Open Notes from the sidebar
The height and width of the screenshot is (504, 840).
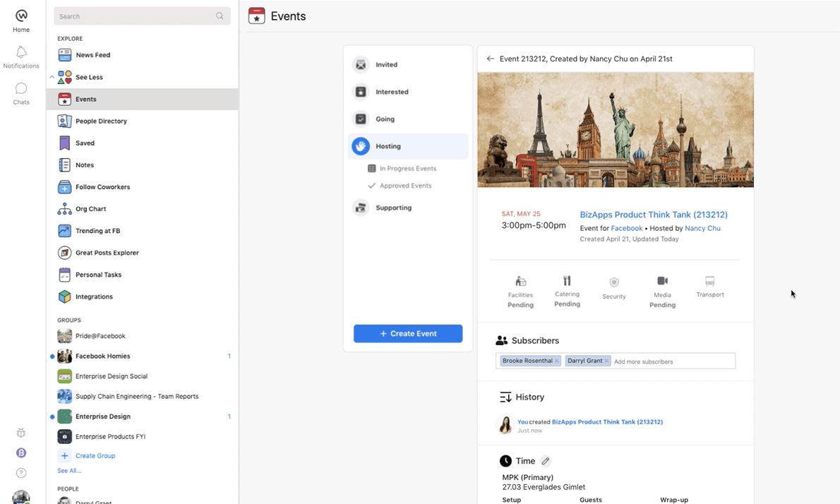pos(142,165)
